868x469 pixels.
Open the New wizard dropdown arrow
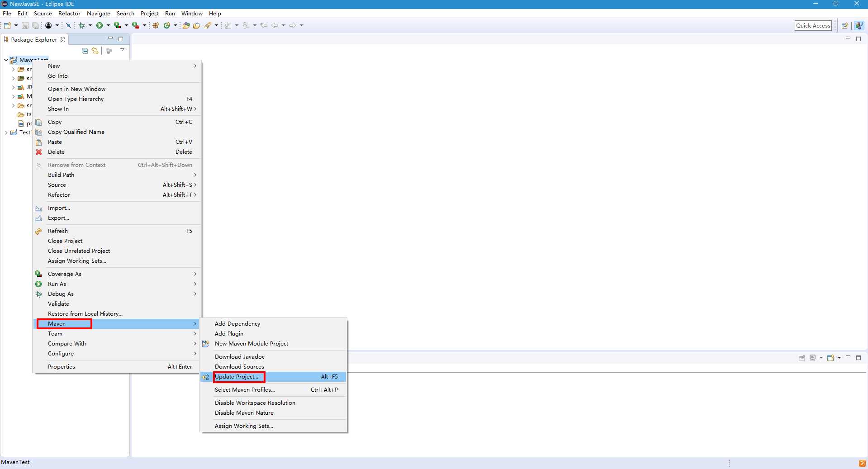16,25
